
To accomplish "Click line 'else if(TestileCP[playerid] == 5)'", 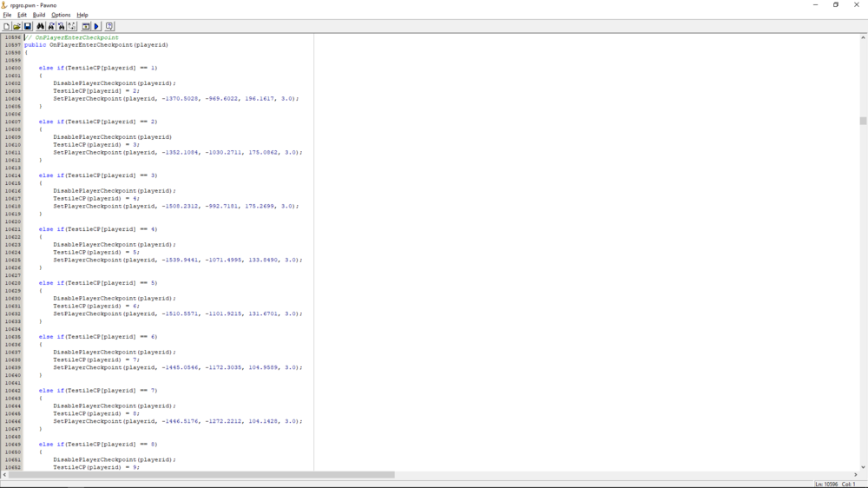I will (98, 283).
